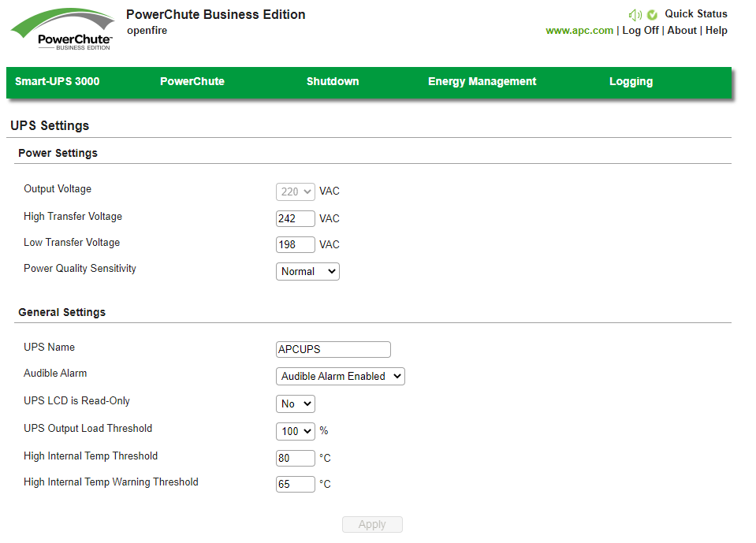Open the PowerChute menu
This screenshot has width=756, height=543.
(x=192, y=81)
